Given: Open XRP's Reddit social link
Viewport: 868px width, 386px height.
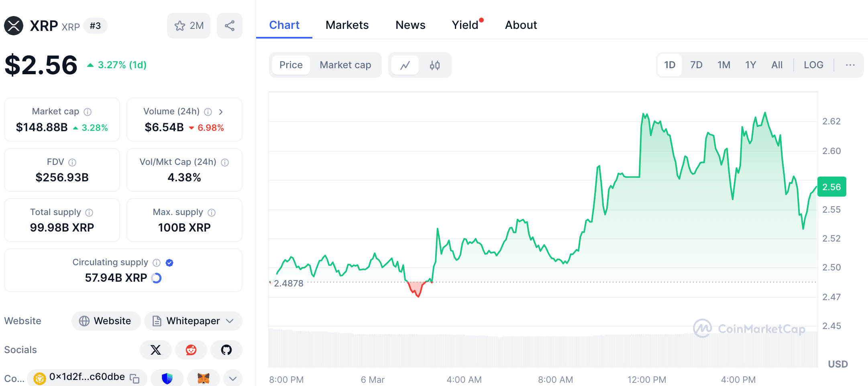Looking at the screenshot, I should [191, 350].
